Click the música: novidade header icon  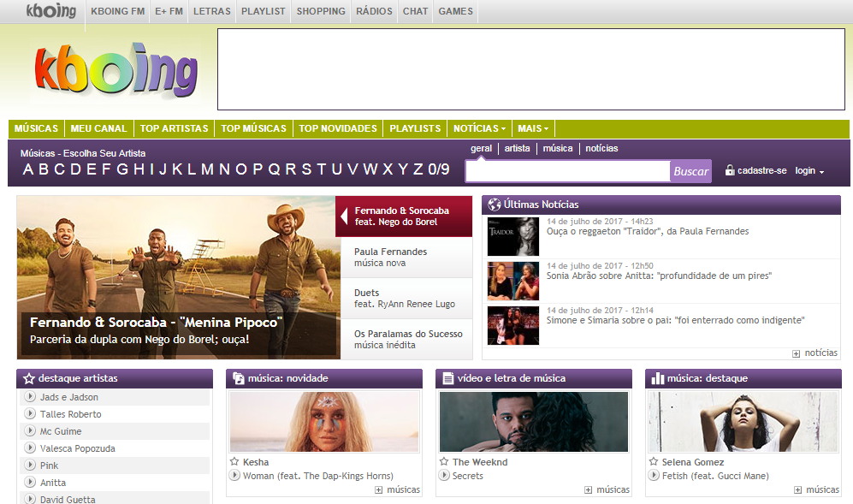click(x=238, y=378)
